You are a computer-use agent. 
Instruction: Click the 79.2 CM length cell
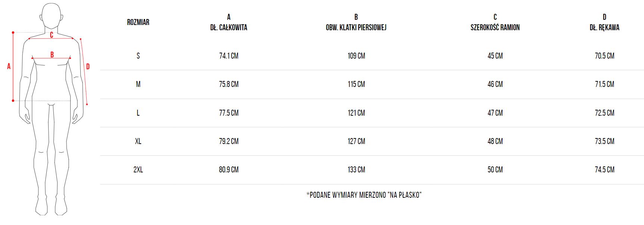pyautogui.click(x=229, y=141)
